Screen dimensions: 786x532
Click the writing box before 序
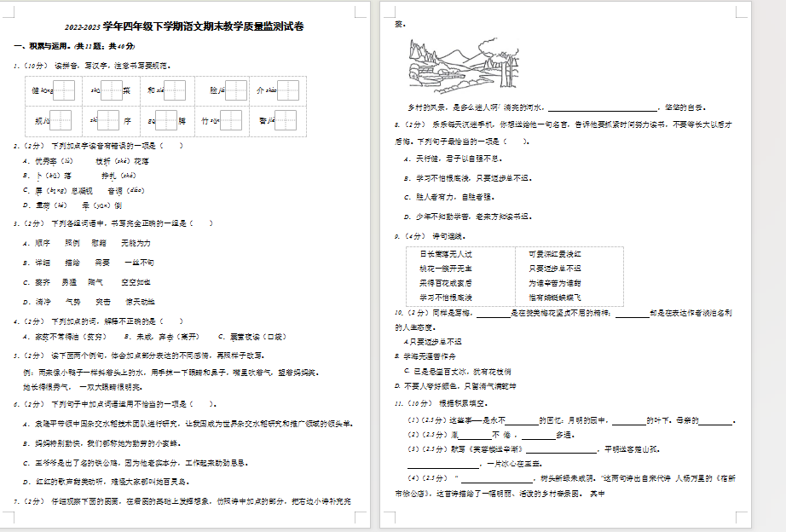(107, 120)
